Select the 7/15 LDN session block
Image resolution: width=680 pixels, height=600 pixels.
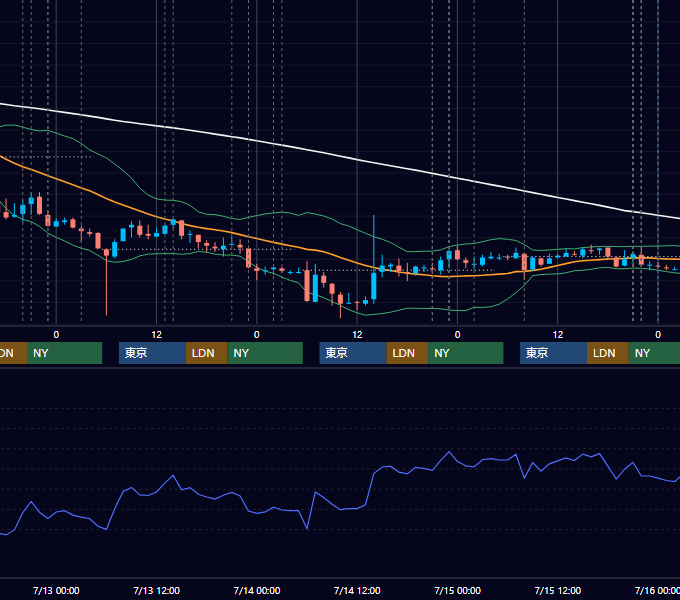[x=608, y=353]
